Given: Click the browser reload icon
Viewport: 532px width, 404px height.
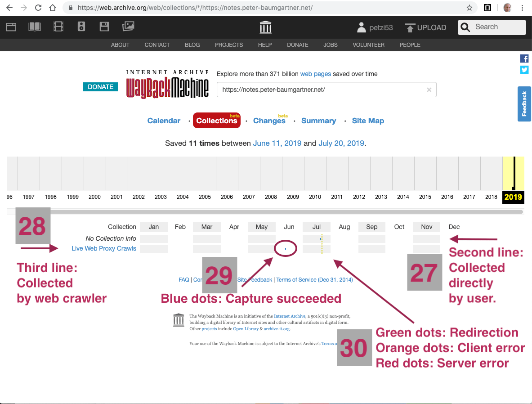Looking at the screenshot, I should coord(39,8).
